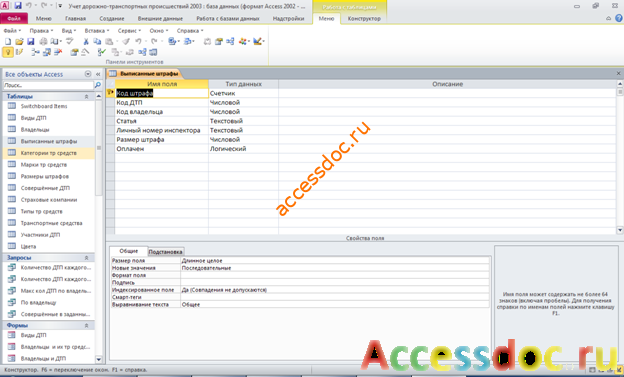
Task: Click the Copy toolbar icon
Action: (97, 41)
